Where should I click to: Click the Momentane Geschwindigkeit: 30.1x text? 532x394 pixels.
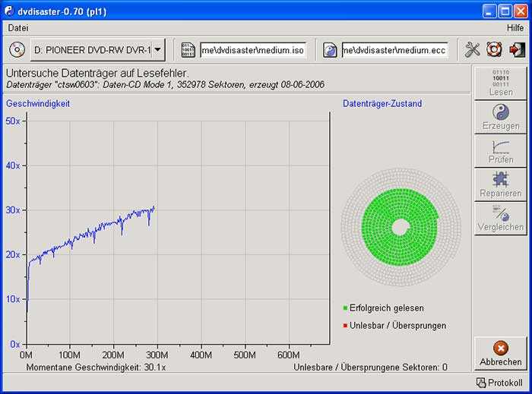tap(96, 367)
